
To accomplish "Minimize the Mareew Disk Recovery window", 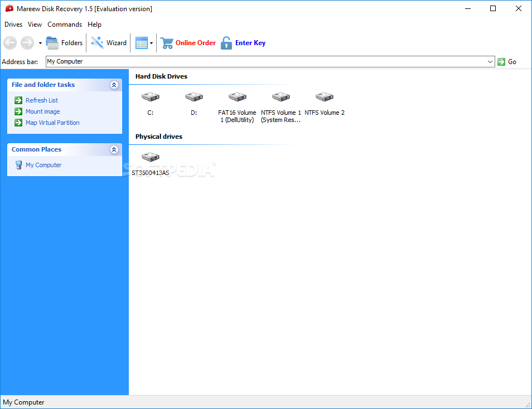I will click(468, 8).
